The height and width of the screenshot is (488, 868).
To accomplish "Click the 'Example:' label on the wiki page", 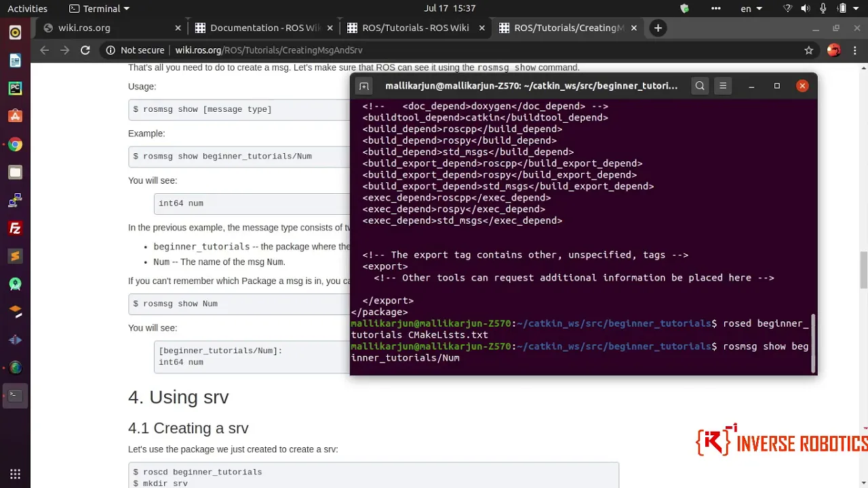I will (x=146, y=134).
